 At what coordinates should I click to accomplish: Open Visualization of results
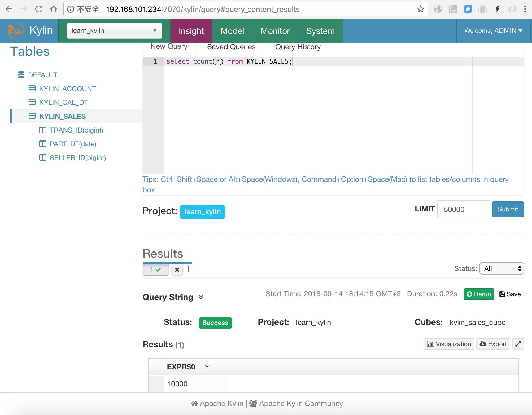[x=449, y=344]
